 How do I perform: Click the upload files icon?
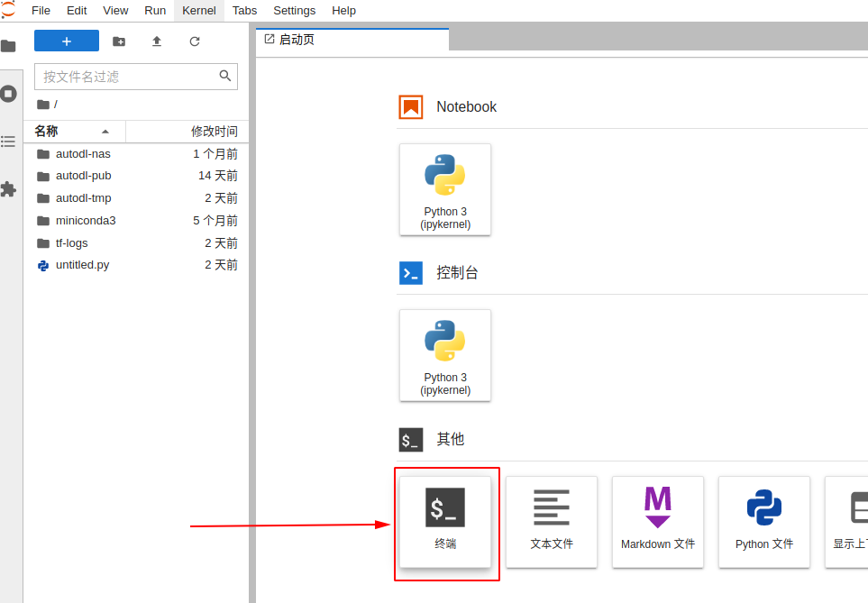[x=157, y=41]
